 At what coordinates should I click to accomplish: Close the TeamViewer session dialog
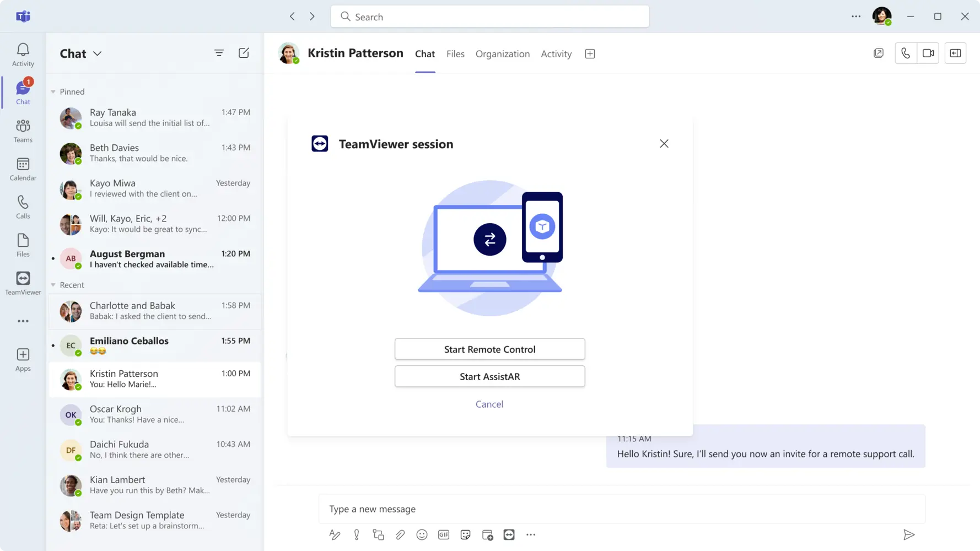click(664, 144)
